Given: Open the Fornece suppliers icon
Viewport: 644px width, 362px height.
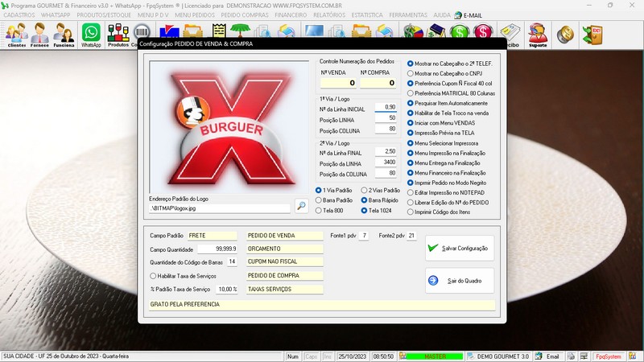Looking at the screenshot, I should [39, 35].
